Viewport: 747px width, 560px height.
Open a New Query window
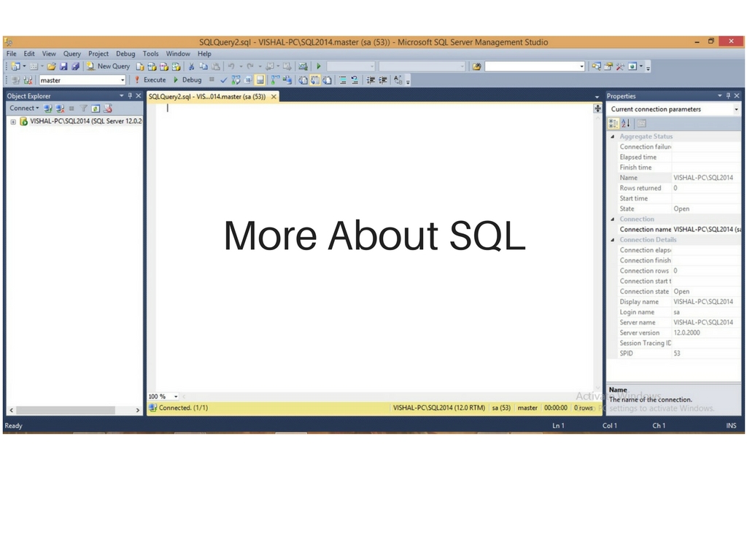click(x=109, y=66)
